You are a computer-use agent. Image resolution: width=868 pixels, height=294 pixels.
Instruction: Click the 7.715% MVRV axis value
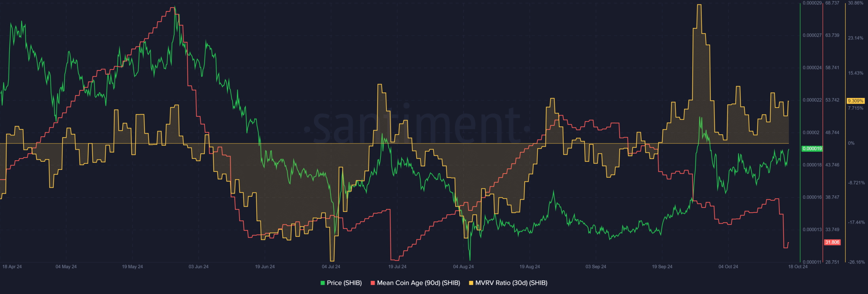[x=855, y=108]
